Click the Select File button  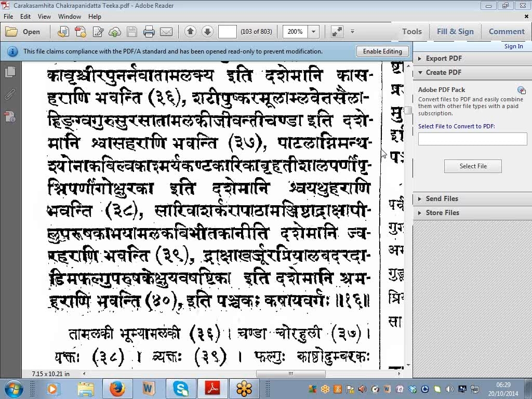pyautogui.click(x=473, y=166)
